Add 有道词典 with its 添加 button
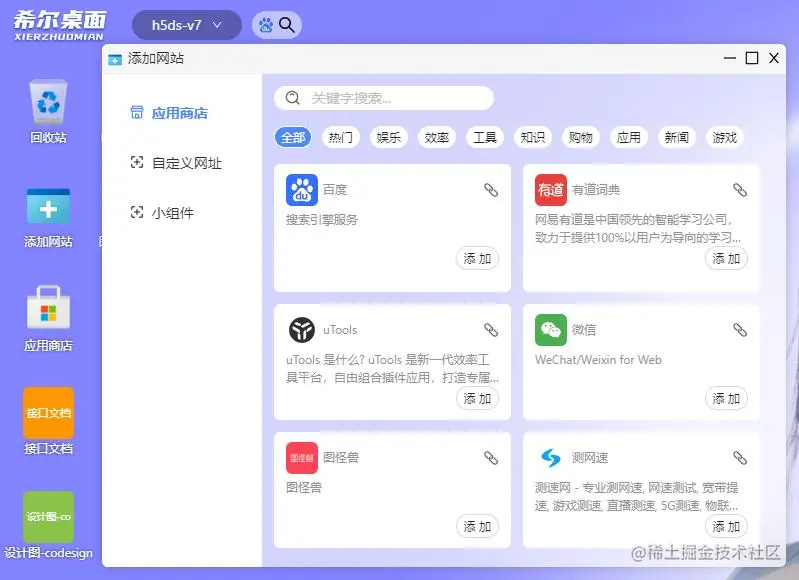This screenshot has width=799, height=580. [726, 258]
